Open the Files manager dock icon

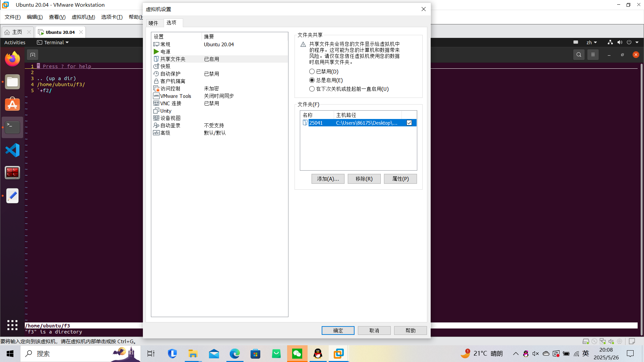(x=12, y=82)
